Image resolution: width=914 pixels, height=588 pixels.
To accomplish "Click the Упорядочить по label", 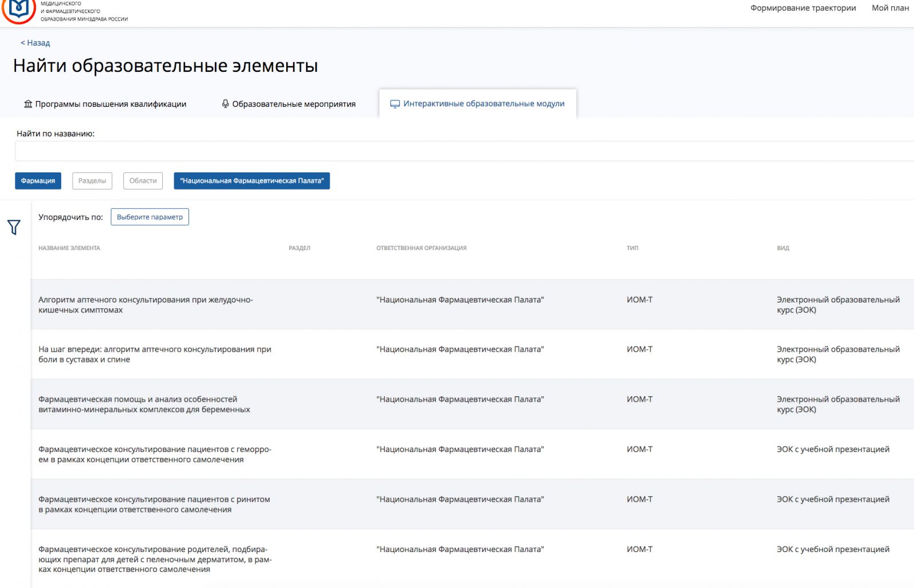I will coord(71,217).
